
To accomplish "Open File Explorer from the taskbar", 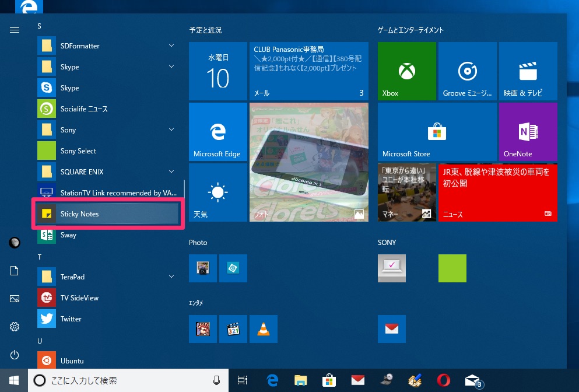I will [300, 380].
